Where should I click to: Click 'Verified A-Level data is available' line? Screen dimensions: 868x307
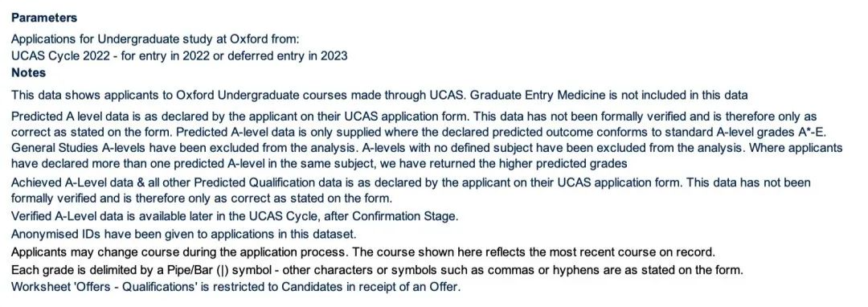pos(235,215)
